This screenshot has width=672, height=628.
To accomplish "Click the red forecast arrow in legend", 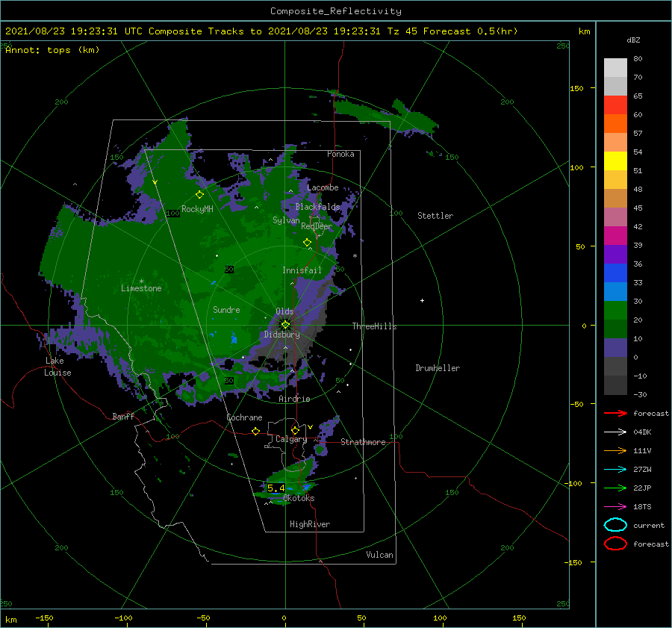I will coord(615,413).
